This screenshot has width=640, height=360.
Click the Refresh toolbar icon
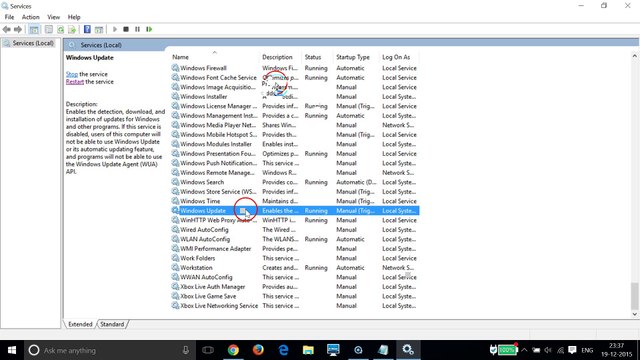[60, 29]
